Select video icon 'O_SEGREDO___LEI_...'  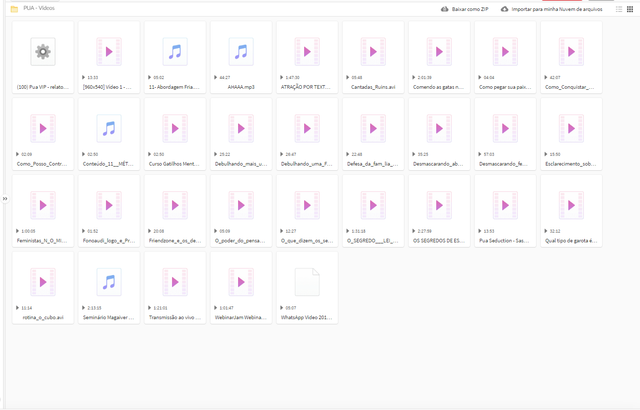373,205
